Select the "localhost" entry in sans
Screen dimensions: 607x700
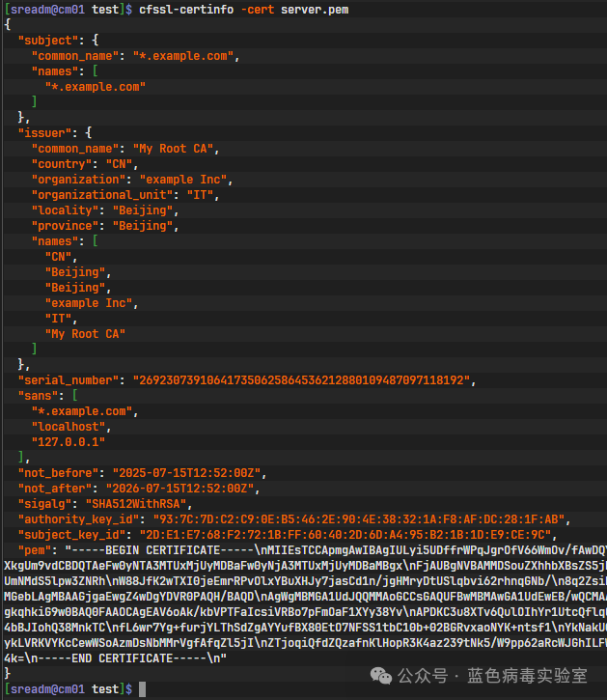(68, 426)
